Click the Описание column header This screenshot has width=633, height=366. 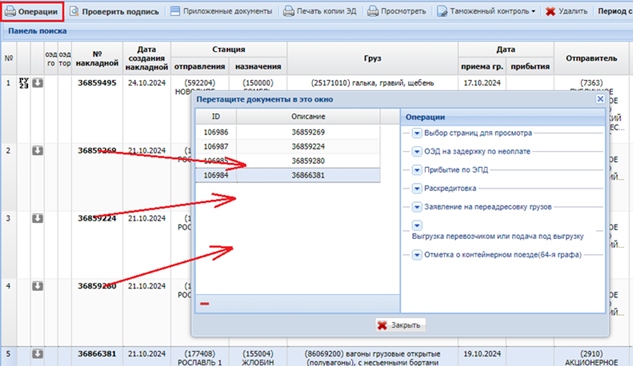[x=308, y=116]
